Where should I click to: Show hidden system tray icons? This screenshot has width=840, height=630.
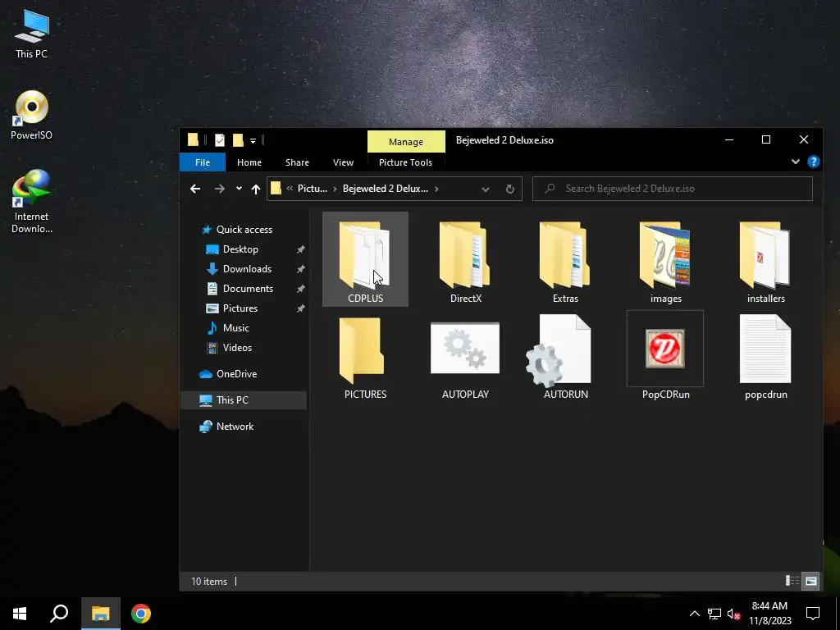(x=694, y=614)
